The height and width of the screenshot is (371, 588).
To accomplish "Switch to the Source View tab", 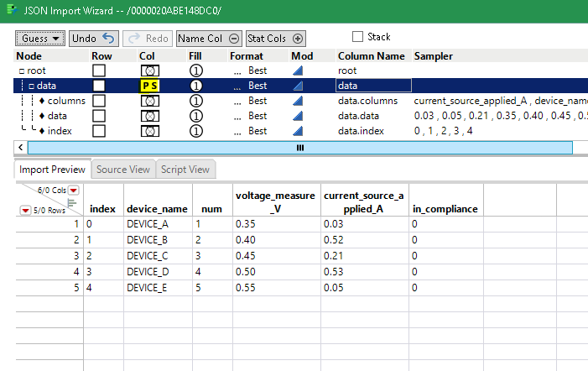I will pyautogui.click(x=123, y=169).
